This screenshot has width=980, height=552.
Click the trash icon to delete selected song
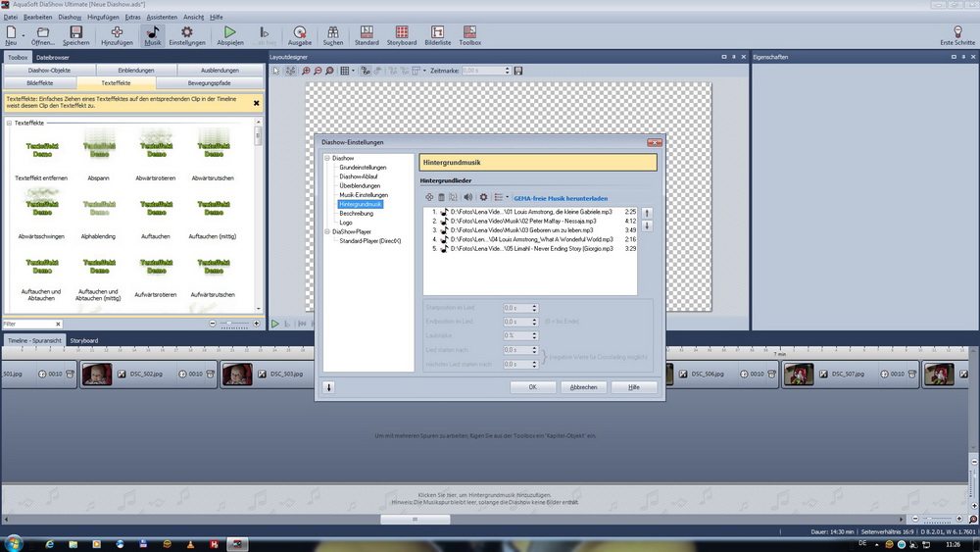tap(441, 197)
